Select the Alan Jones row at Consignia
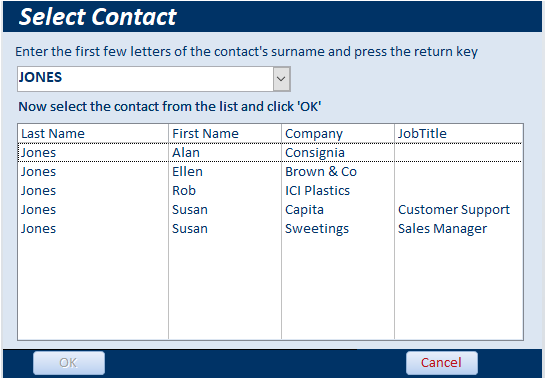546x379 pixels. pyautogui.click(x=270, y=153)
